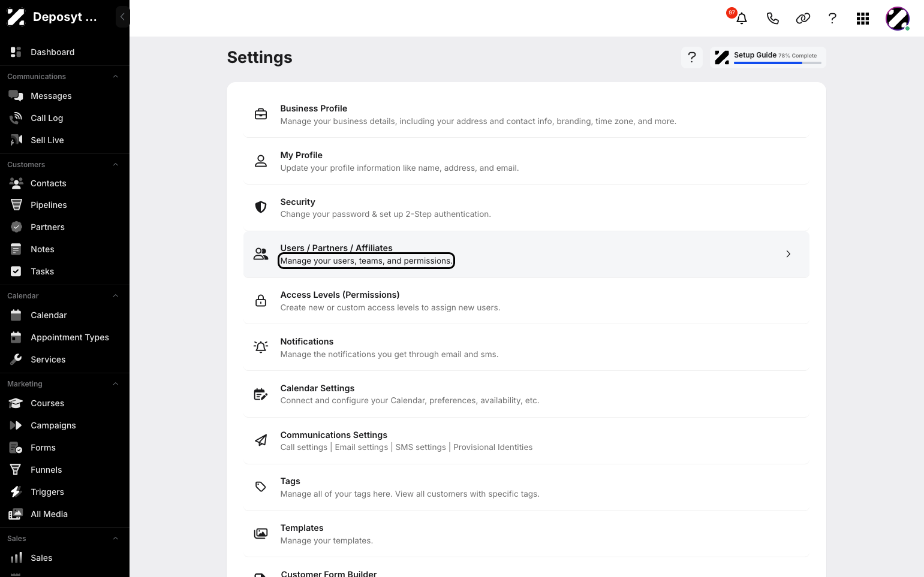Click the Deposyt logo in sidebar header
924x577 pixels.
click(x=16, y=17)
